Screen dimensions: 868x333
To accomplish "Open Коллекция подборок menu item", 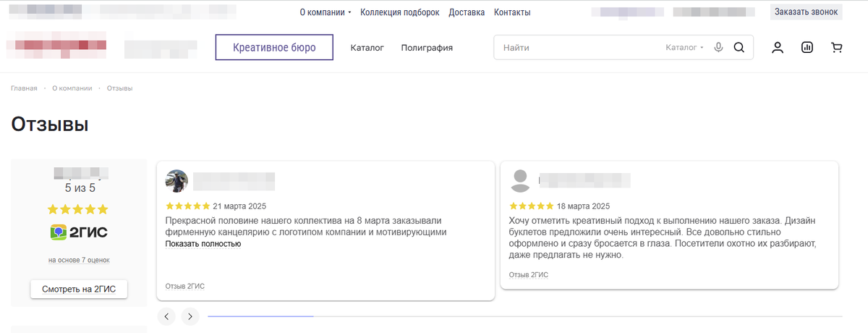I will click(400, 12).
